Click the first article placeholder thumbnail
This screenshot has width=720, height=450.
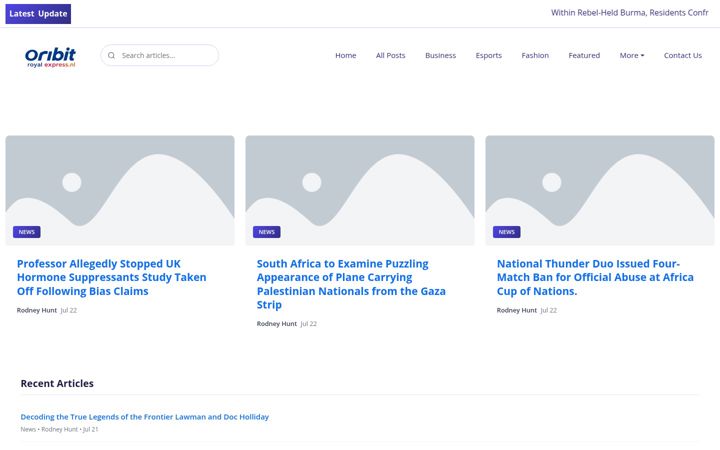(120, 190)
